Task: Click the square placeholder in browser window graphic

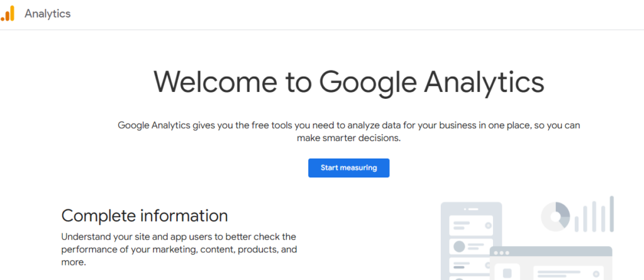Action: (508, 273)
